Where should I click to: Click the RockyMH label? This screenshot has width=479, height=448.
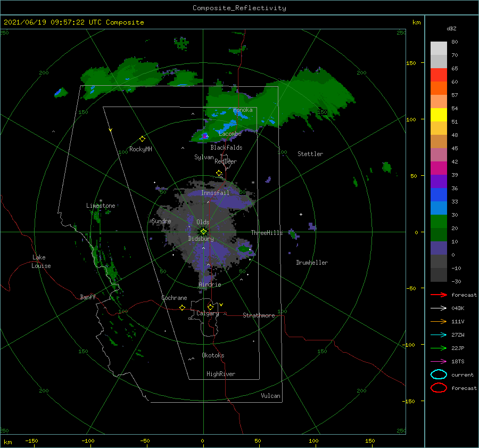pos(141,149)
